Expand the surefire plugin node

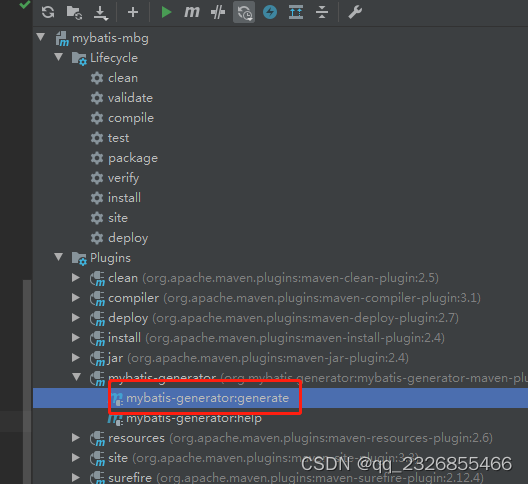pos(76,477)
